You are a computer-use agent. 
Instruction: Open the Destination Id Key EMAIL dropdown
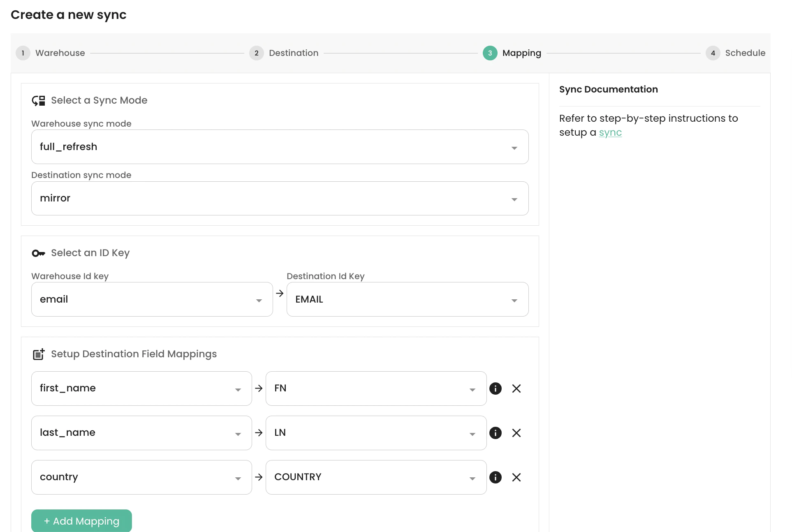407,299
